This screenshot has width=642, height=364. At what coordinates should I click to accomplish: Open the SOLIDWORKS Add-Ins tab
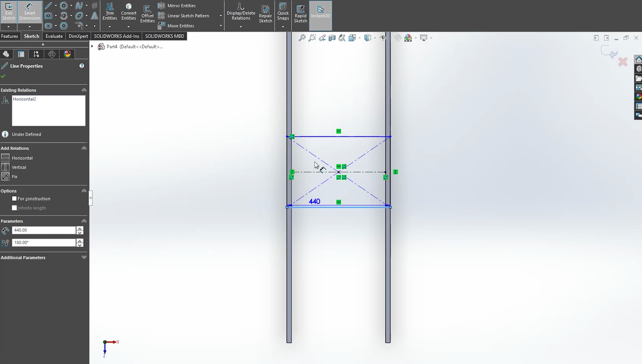coord(116,36)
